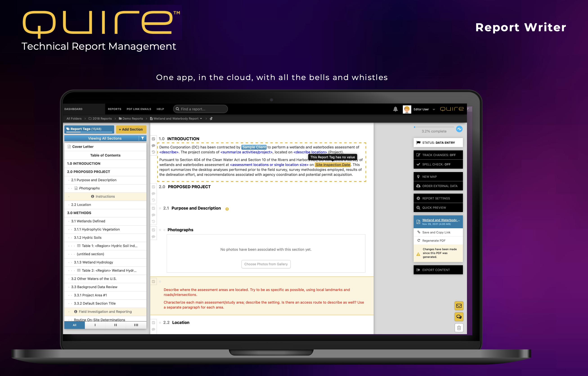
Task: Click the comment icon beside 2.0 Proposed Project
Action: click(x=153, y=194)
